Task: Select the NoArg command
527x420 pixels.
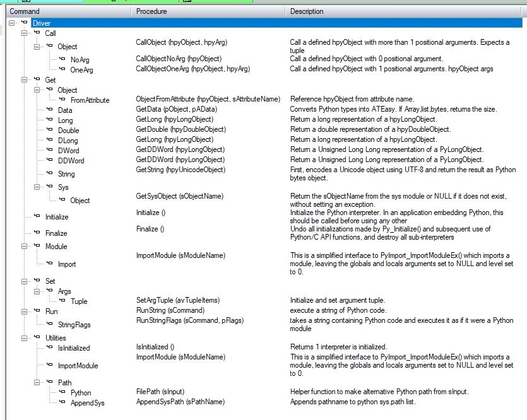Action: [x=80, y=60]
